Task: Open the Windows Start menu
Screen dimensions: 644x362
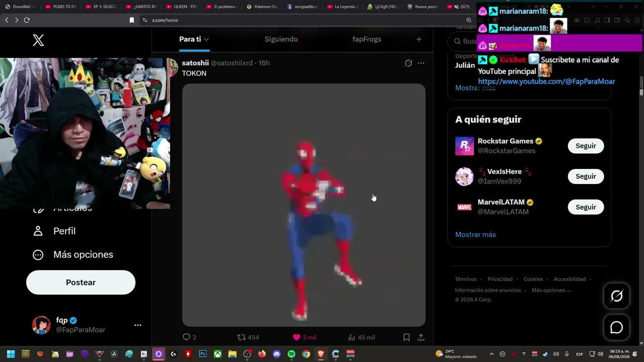Action: click(11, 354)
